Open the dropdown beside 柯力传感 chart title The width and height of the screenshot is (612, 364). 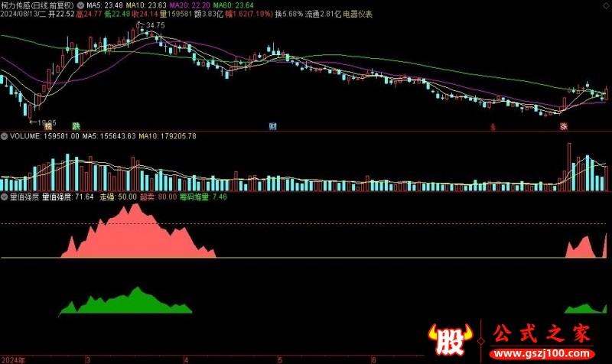coord(80,5)
